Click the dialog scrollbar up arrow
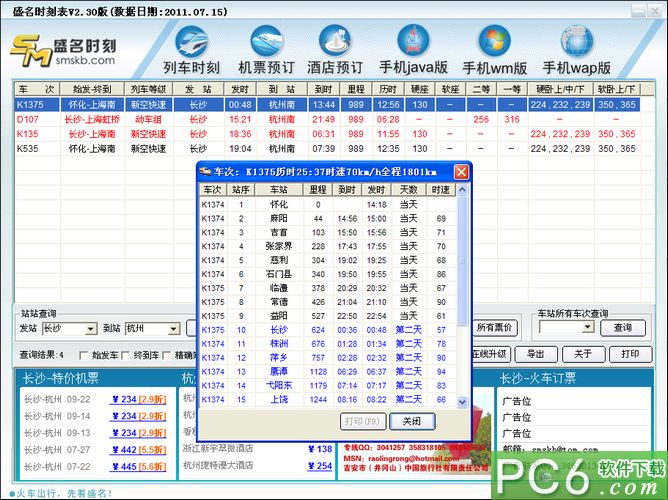 [462, 190]
